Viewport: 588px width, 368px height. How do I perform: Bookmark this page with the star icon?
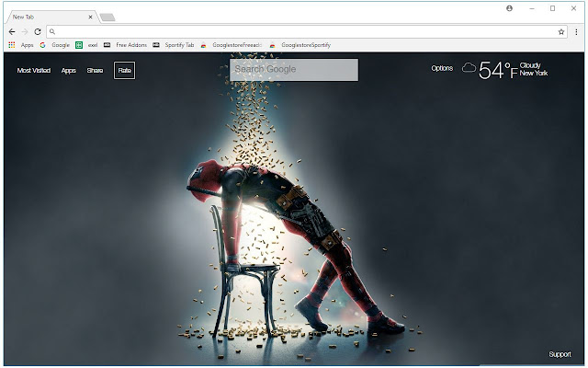[561, 32]
